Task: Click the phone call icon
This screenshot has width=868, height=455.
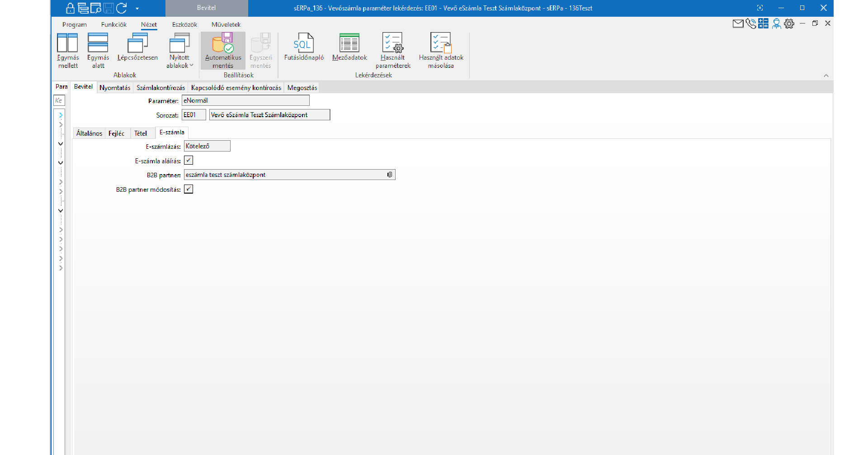Action: [x=750, y=24]
